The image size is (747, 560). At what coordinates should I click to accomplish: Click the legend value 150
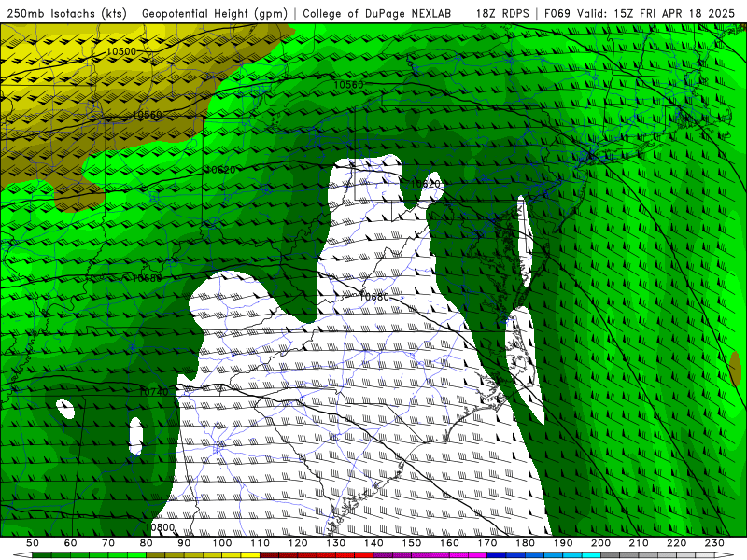(412, 543)
